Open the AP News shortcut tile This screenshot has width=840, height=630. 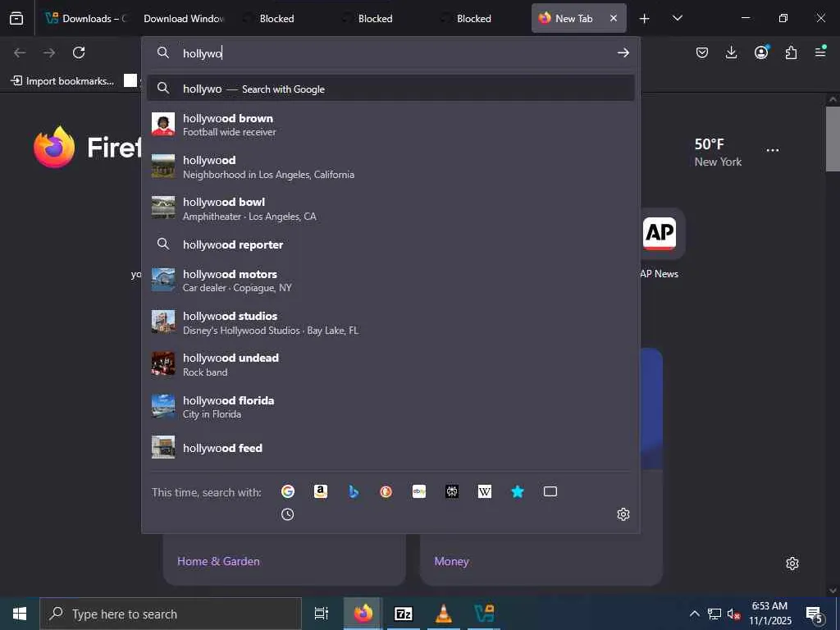659,233
